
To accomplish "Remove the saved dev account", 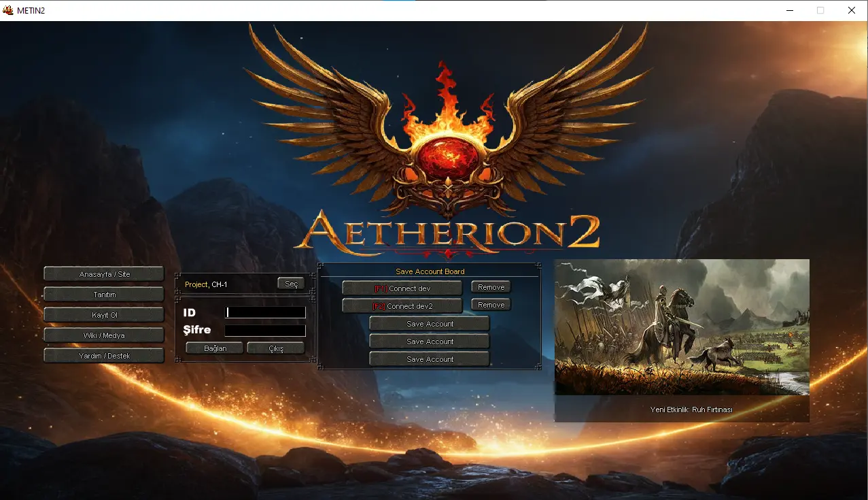I will point(491,287).
